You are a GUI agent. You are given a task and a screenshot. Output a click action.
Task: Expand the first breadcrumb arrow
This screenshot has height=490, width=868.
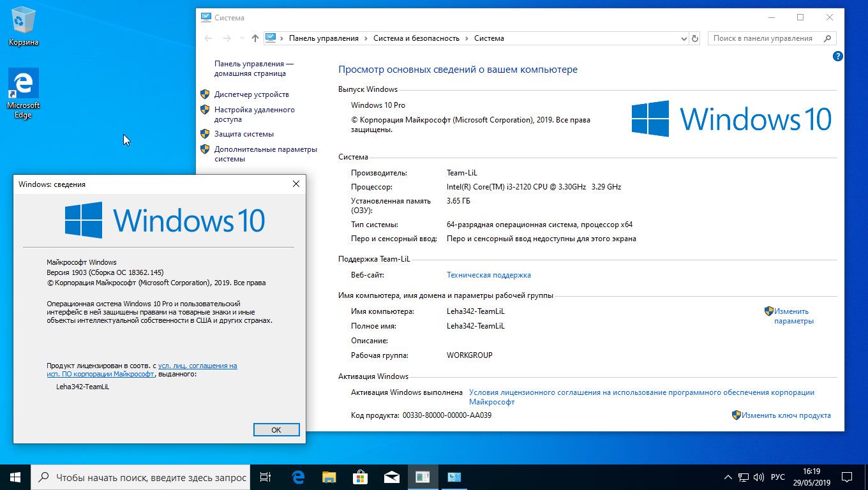coord(282,38)
